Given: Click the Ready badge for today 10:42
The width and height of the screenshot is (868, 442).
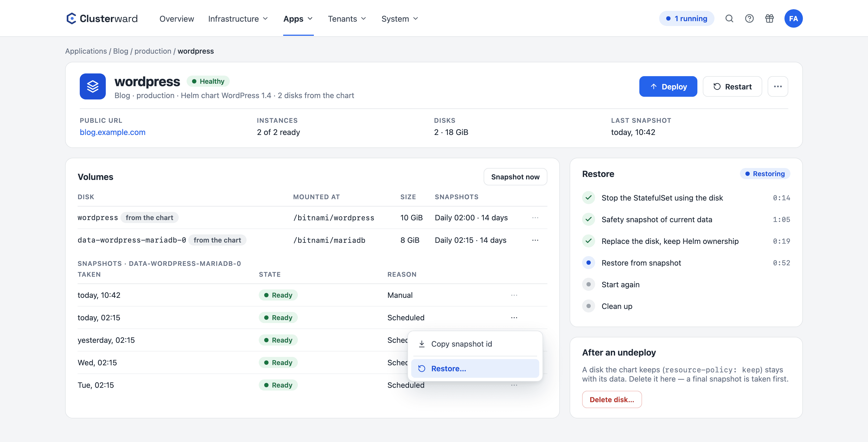Looking at the screenshot, I should pos(278,295).
